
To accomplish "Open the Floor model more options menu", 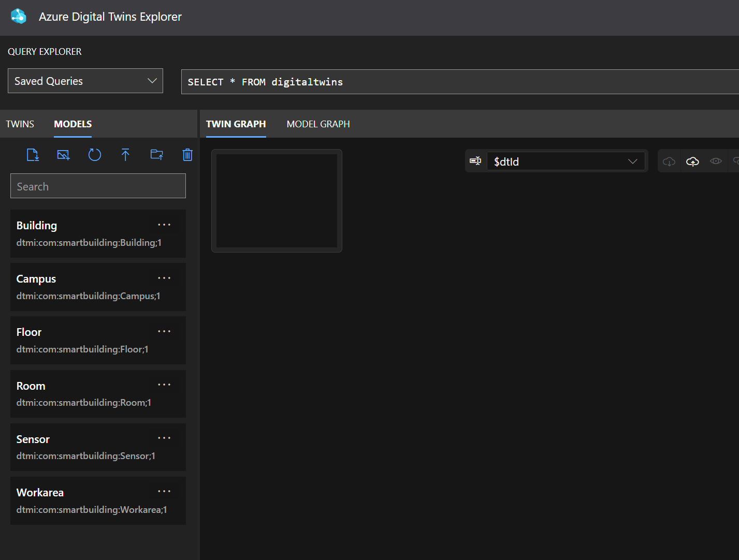I will tap(164, 331).
